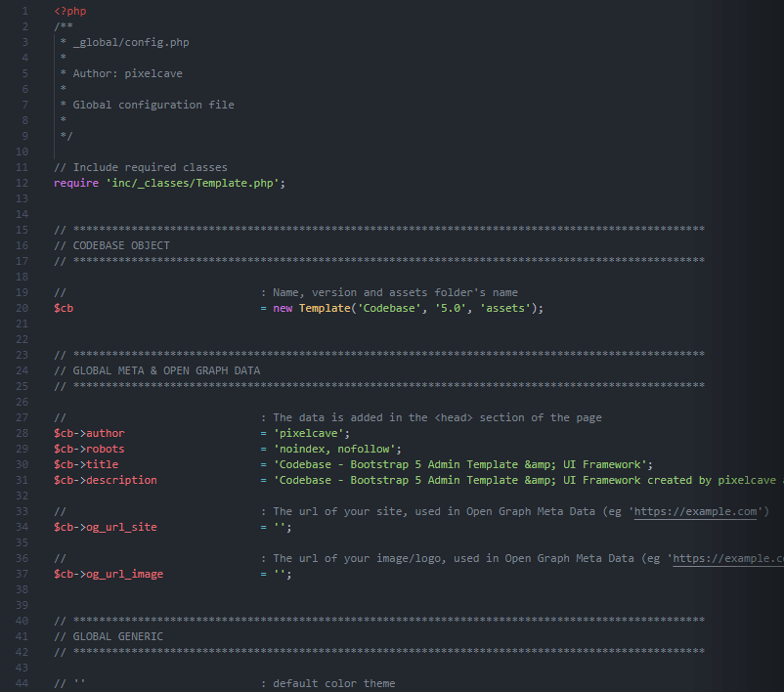The height and width of the screenshot is (692, 784).
Task: Click line number 12 in the gutter
Action: [x=22, y=182]
